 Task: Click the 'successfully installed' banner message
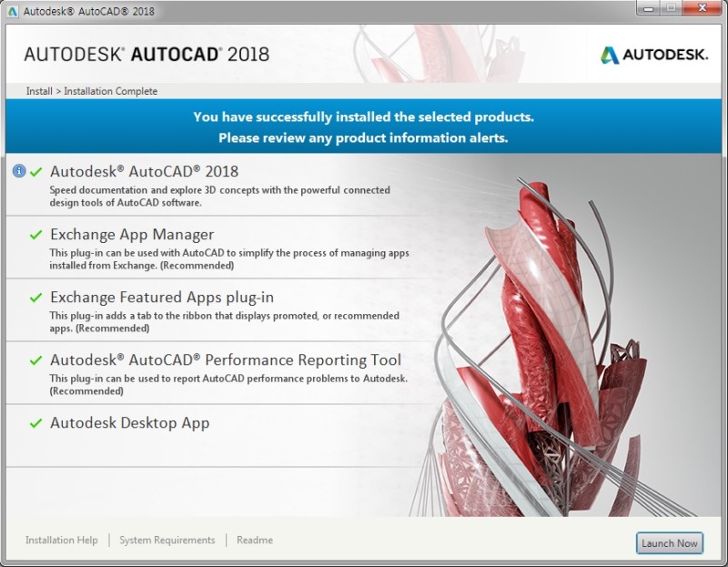(363, 116)
